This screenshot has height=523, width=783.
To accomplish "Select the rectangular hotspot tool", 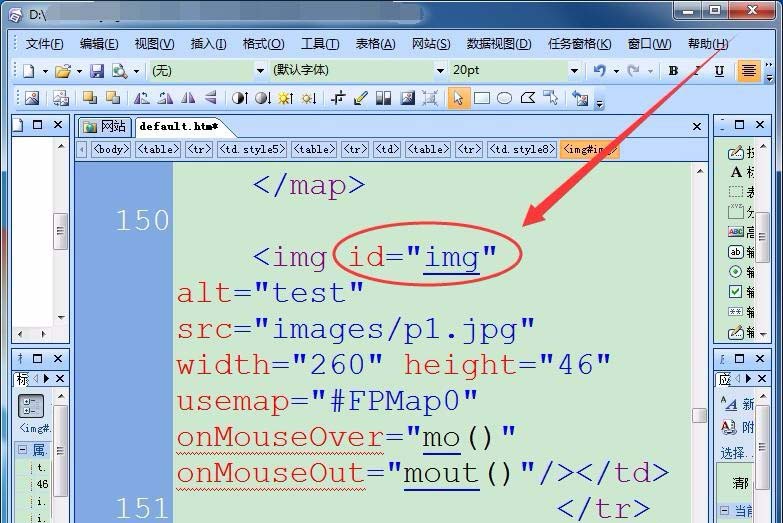I will pyautogui.click(x=481, y=98).
